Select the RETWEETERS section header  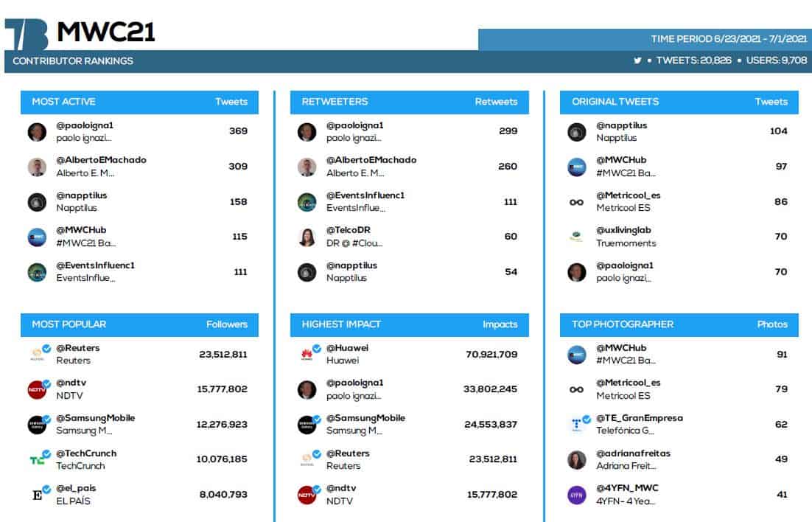(x=410, y=102)
